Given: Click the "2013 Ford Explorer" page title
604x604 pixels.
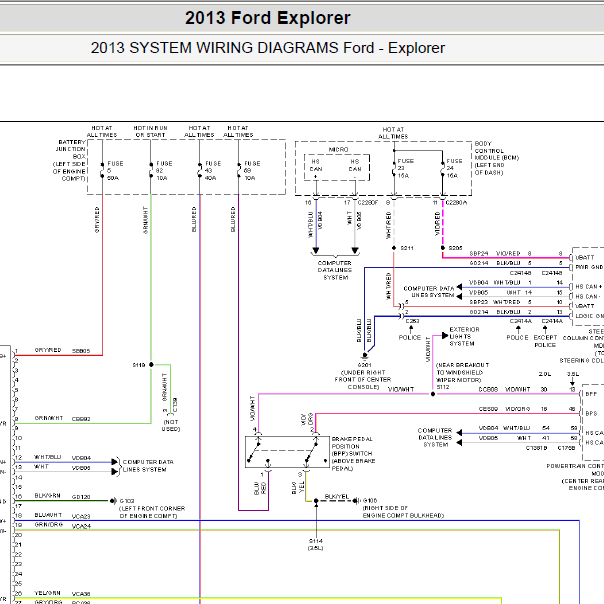Looking at the screenshot, I should pos(268,18).
